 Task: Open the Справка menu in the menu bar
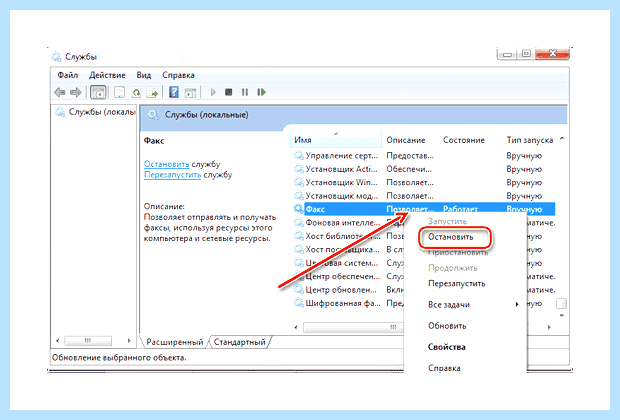[178, 75]
